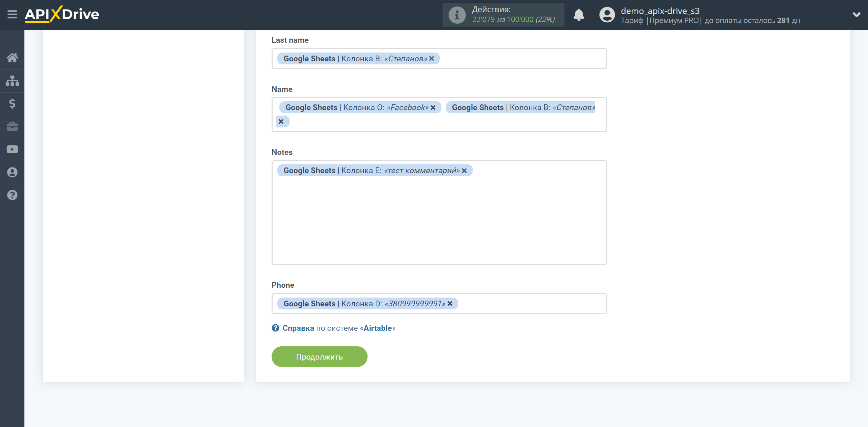The height and width of the screenshot is (427, 868).
Task: Remove Колонка O Facebook tag from Name
Action: point(433,107)
